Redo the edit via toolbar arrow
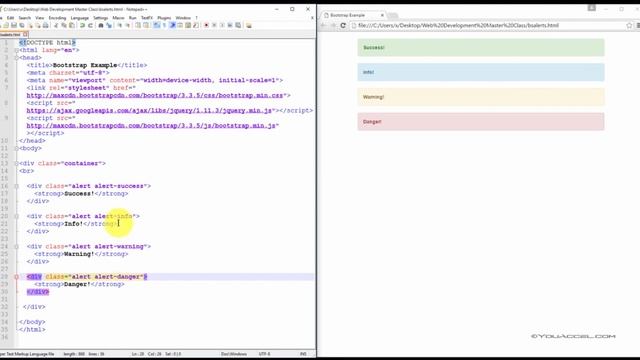This screenshot has width=640, height=360. [90, 25]
